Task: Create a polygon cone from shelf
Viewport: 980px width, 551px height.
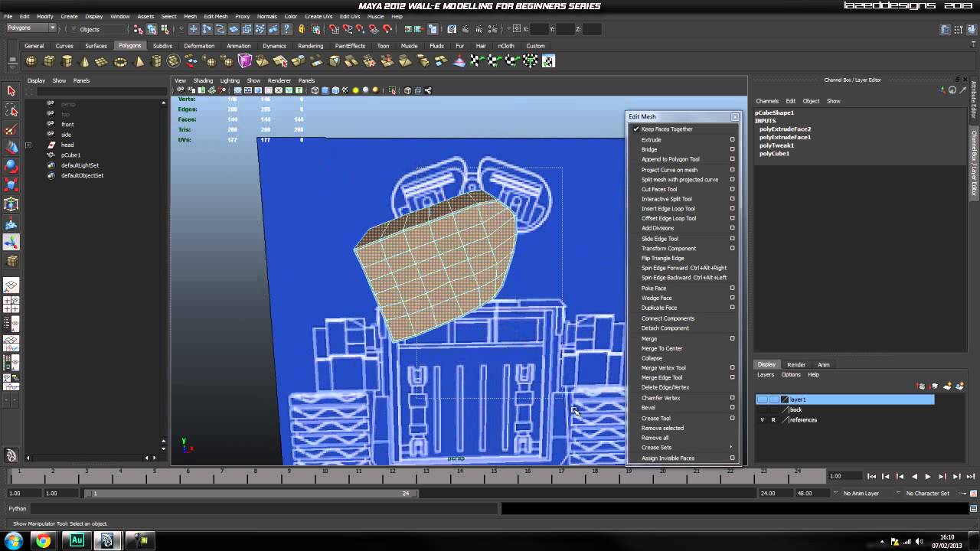Action: coord(84,61)
